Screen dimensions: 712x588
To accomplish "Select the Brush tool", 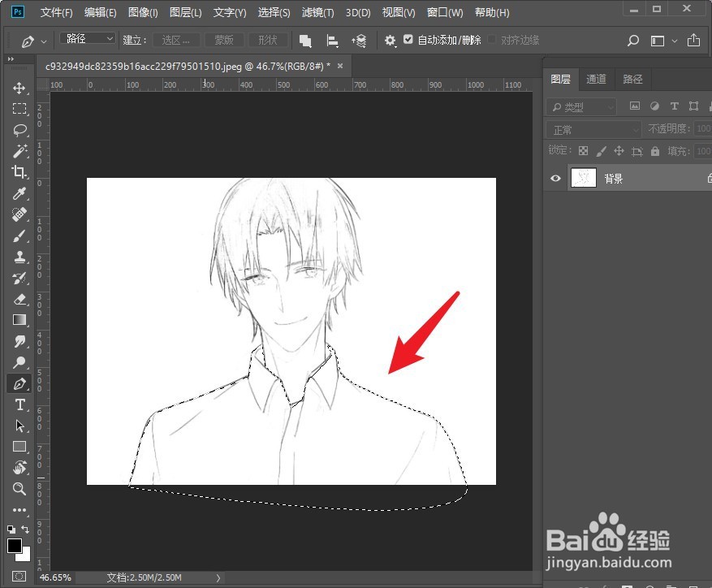I will [19, 236].
